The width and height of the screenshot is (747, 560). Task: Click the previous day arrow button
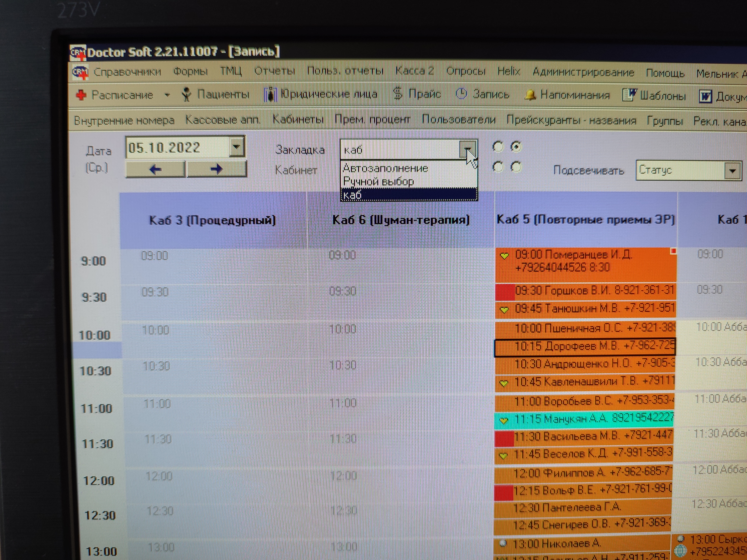pyautogui.click(x=155, y=169)
